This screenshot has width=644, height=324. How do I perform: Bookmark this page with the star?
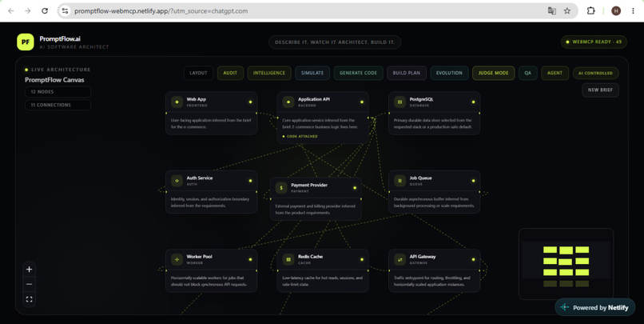[567, 11]
